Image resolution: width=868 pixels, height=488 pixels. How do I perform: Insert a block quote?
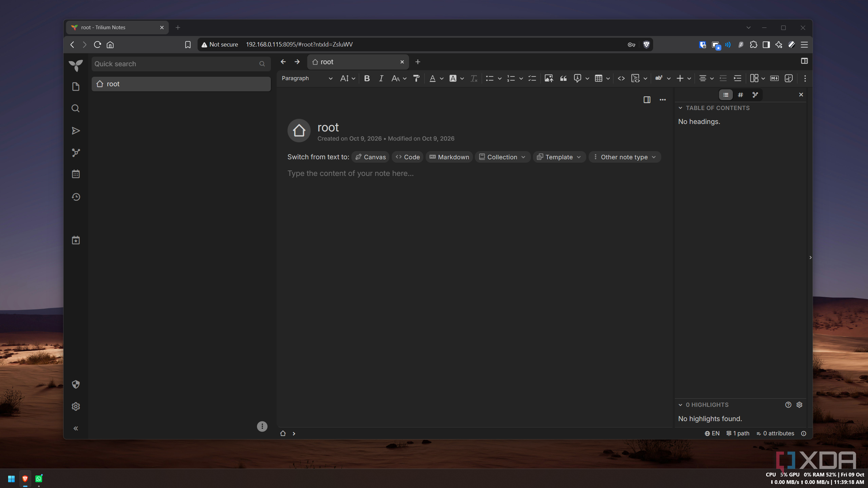tap(564, 78)
